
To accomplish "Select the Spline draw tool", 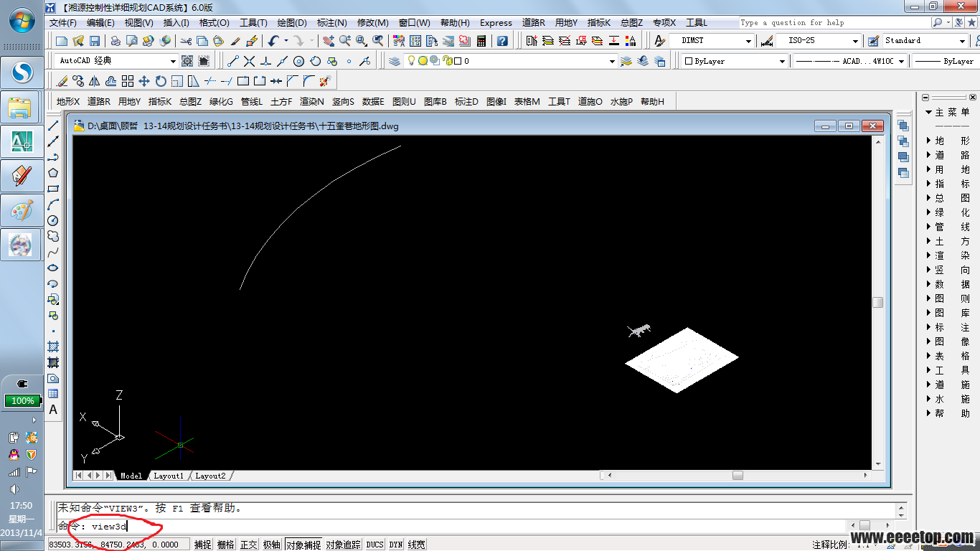I will coord(53,252).
